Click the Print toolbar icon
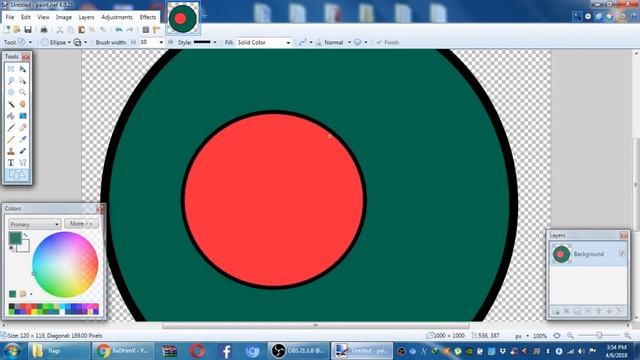This screenshot has width=640, height=360. pyautogui.click(x=44, y=29)
